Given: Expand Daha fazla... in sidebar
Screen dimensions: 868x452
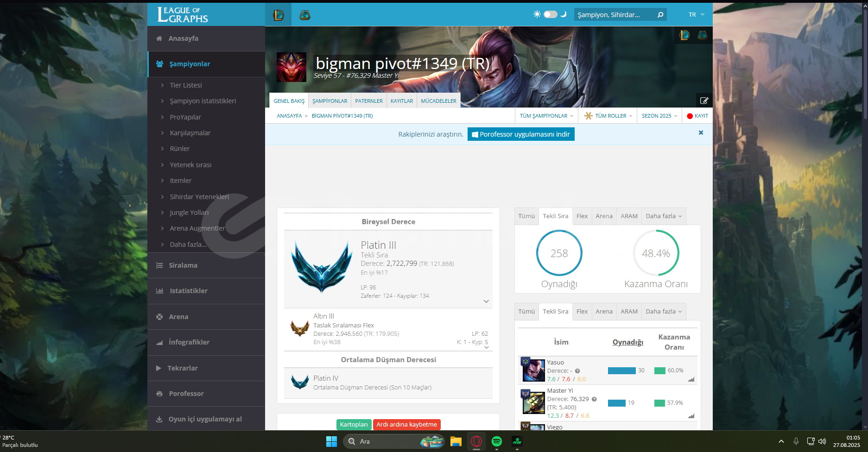Looking at the screenshot, I should [188, 245].
